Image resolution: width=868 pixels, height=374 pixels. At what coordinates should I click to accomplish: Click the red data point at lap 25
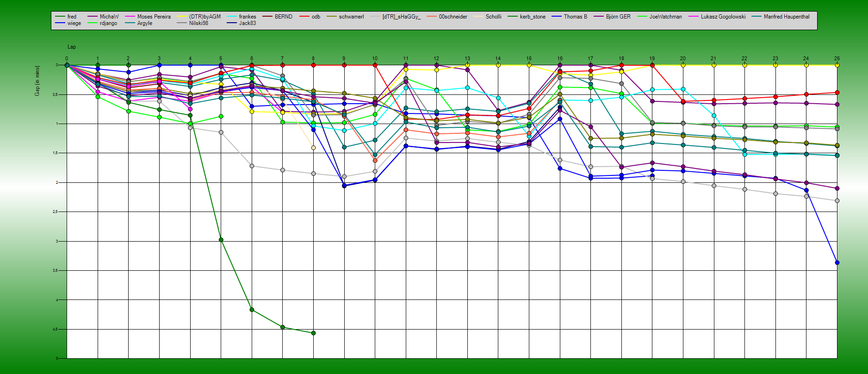click(837, 93)
